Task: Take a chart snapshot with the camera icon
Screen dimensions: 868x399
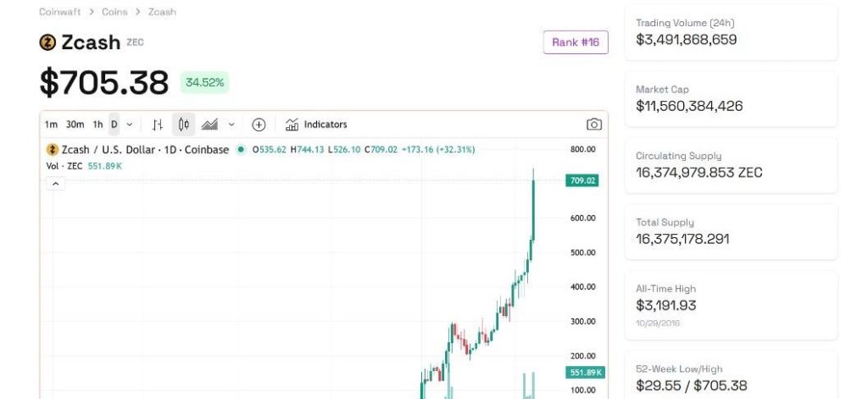Action: (x=594, y=125)
